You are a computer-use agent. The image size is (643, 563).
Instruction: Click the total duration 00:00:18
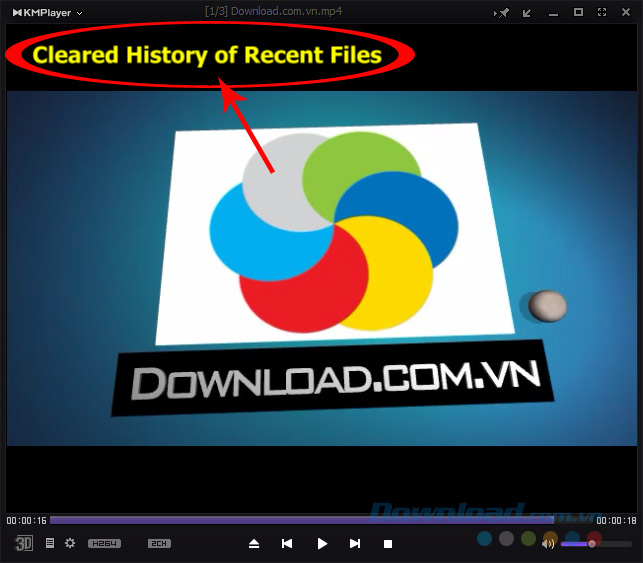tap(616, 521)
